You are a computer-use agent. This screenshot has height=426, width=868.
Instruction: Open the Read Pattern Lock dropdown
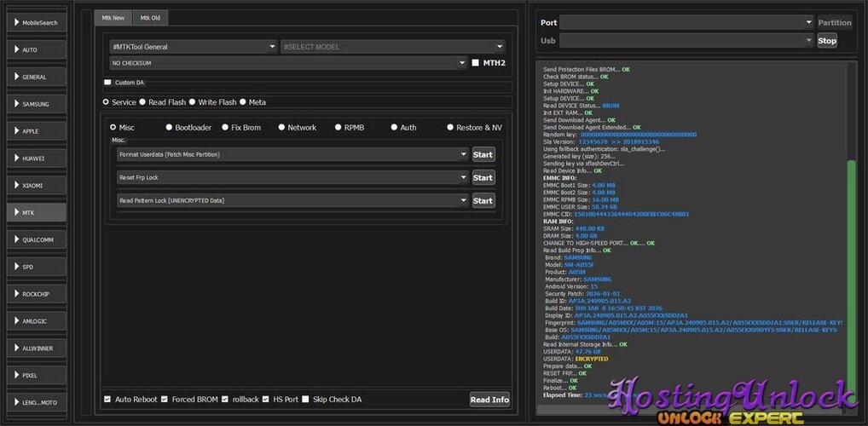[292, 201]
